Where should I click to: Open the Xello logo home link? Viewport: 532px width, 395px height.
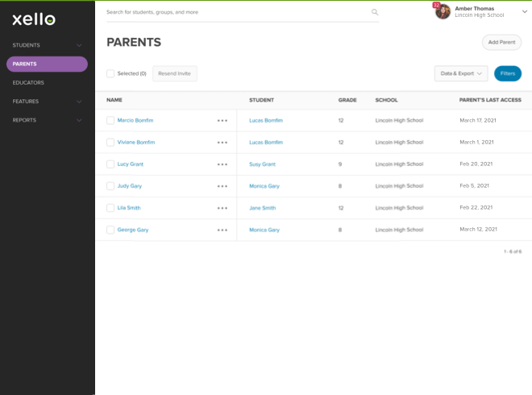(x=34, y=19)
